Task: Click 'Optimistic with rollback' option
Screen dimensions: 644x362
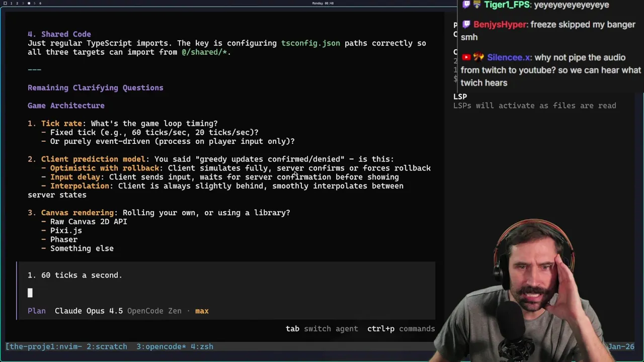Action: [105, 168]
